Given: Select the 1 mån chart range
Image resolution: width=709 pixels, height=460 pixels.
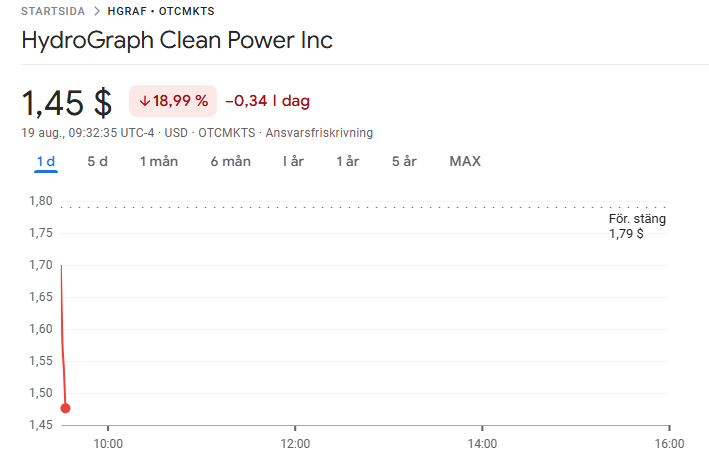Looking at the screenshot, I should coord(159,161).
